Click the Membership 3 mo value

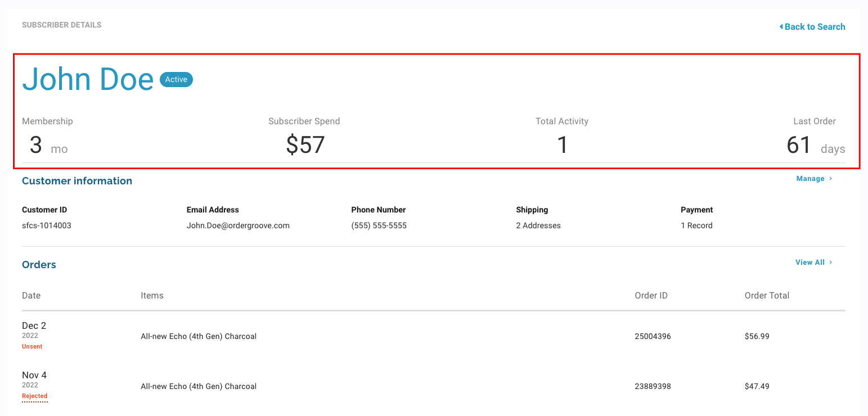point(48,146)
